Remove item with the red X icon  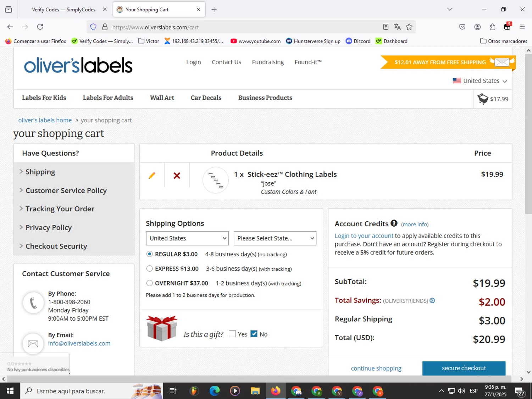(177, 176)
